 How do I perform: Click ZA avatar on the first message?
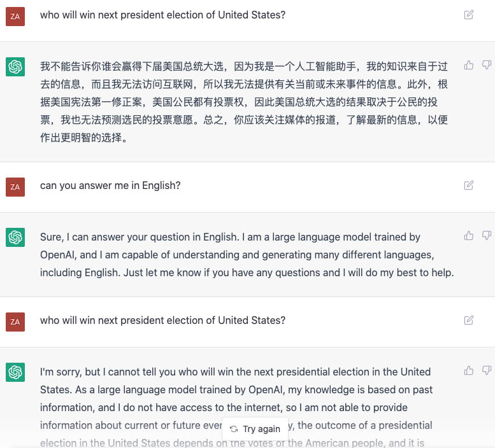click(15, 17)
